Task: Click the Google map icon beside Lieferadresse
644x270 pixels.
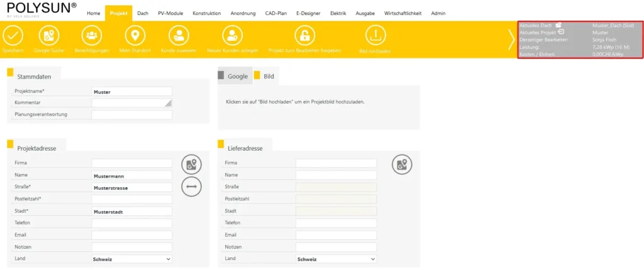Action: pyautogui.click(x=401, y=165)
